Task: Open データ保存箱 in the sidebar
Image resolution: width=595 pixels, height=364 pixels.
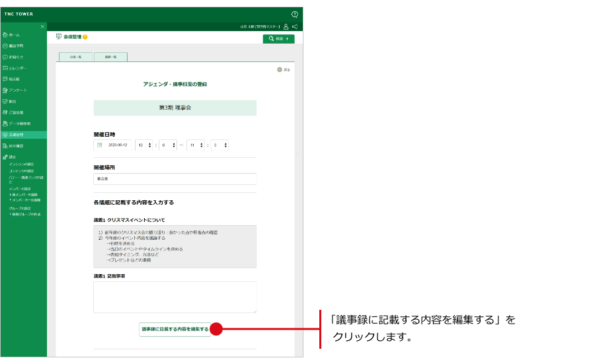Action: 17,124
